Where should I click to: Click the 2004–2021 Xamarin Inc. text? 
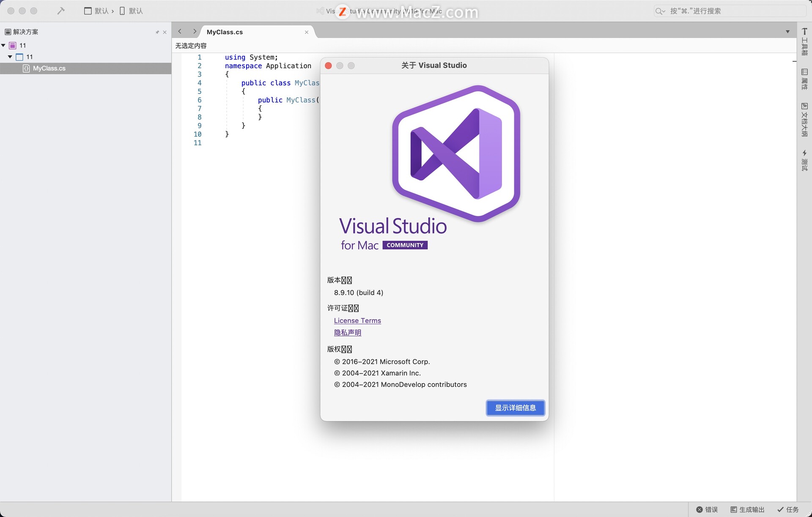(377, 373)
